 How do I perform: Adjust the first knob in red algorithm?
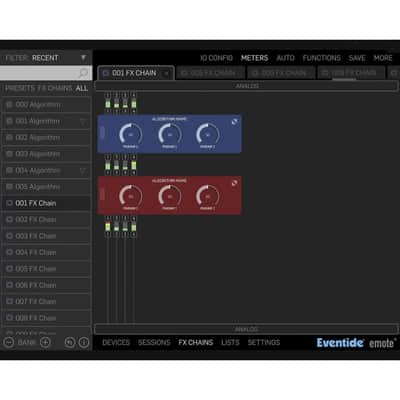pos(131,197)
